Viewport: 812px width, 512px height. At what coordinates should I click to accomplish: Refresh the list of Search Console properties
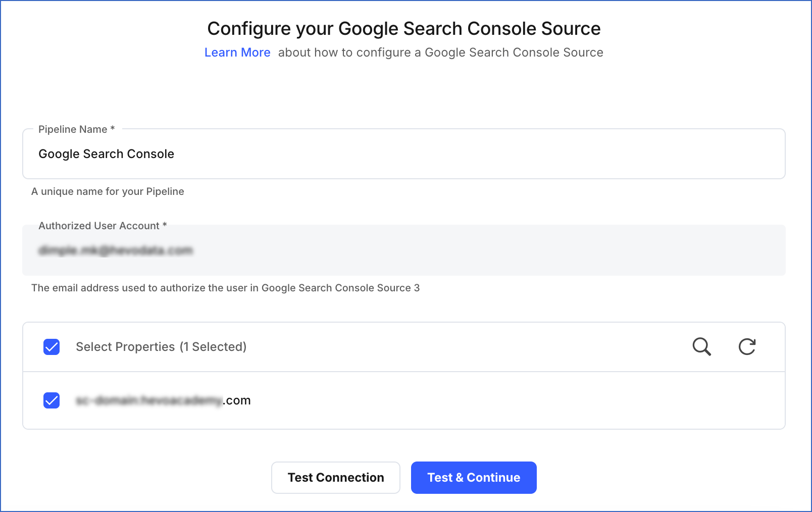coord(747,347)
